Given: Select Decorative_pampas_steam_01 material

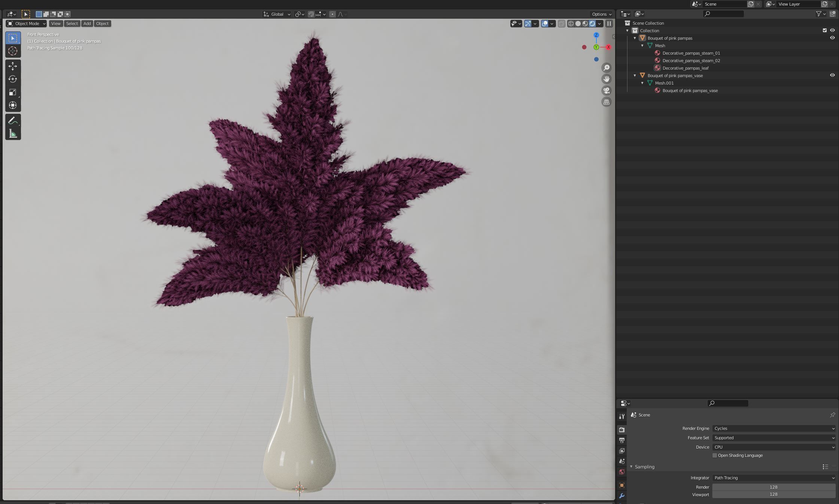Looking at the screenshot, I should pos(691,53).
